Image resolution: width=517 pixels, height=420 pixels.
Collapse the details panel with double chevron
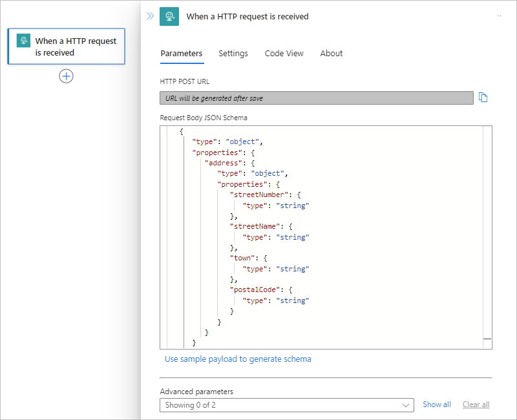150,16
